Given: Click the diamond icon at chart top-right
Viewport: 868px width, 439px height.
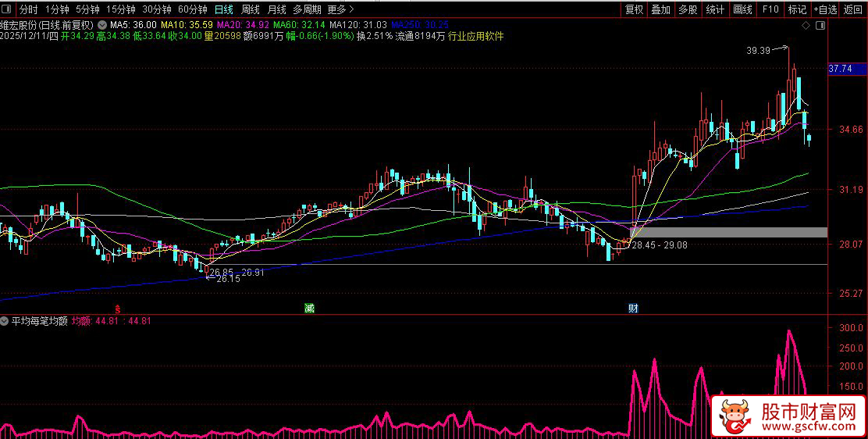Looking at the screenshot, I should [806, 26].
